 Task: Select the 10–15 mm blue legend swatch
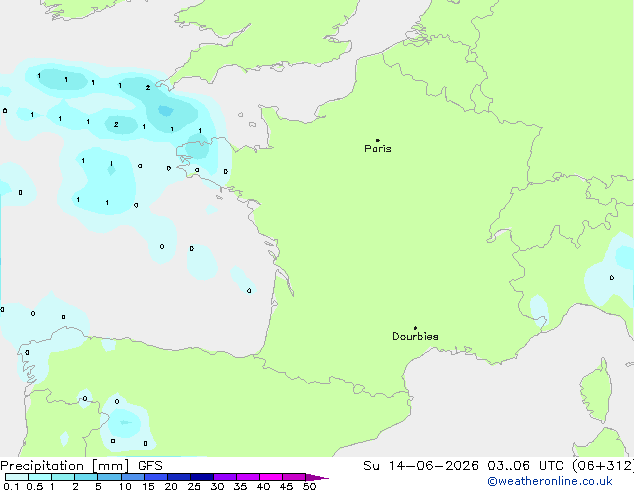(x=132, y=477)
